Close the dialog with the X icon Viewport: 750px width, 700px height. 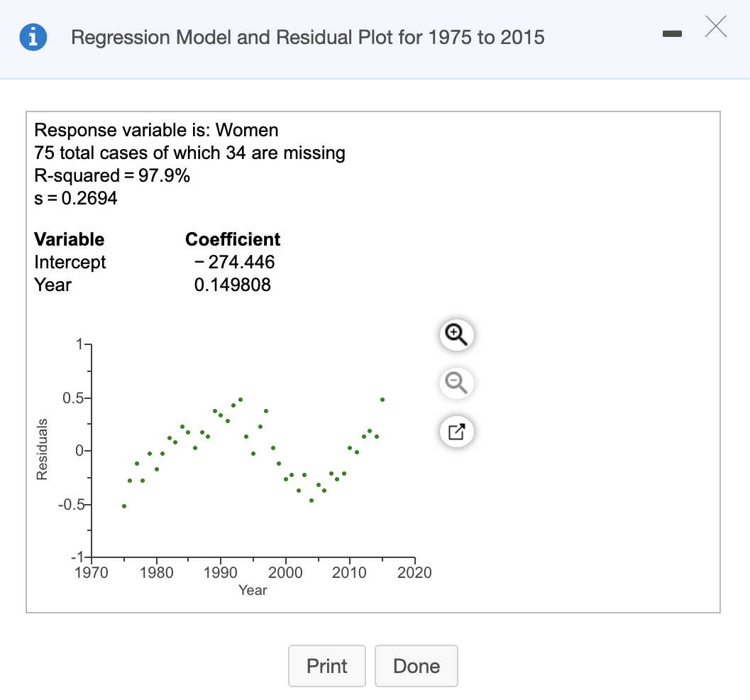(x=715, y=26)
